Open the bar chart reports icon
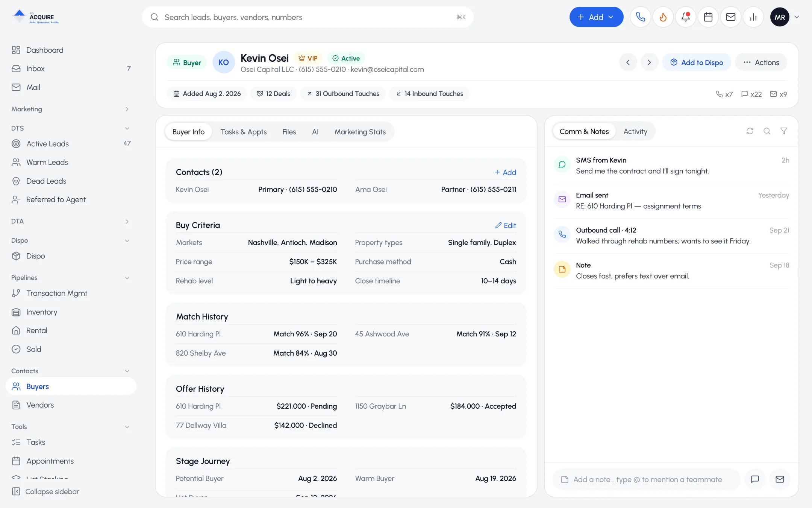This screenshot has width=812, height=508. 753,17
